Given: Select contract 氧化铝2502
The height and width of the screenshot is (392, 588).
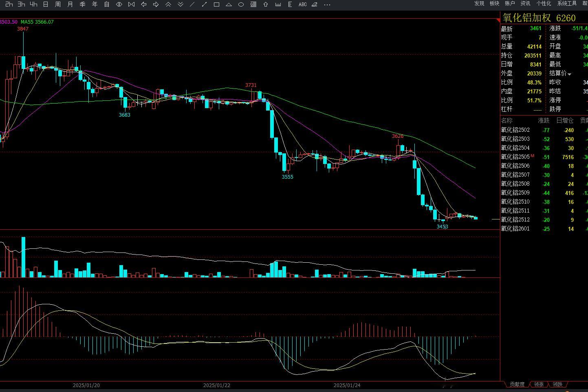Looking at the screenshot, I should tap(515, 130).
